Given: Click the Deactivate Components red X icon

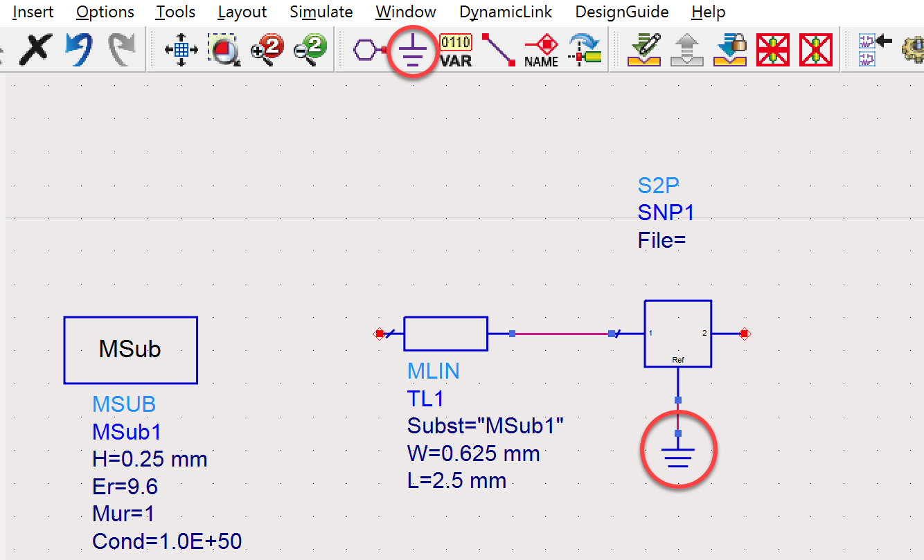Looking at the screenshot, I should click(773, 50).
